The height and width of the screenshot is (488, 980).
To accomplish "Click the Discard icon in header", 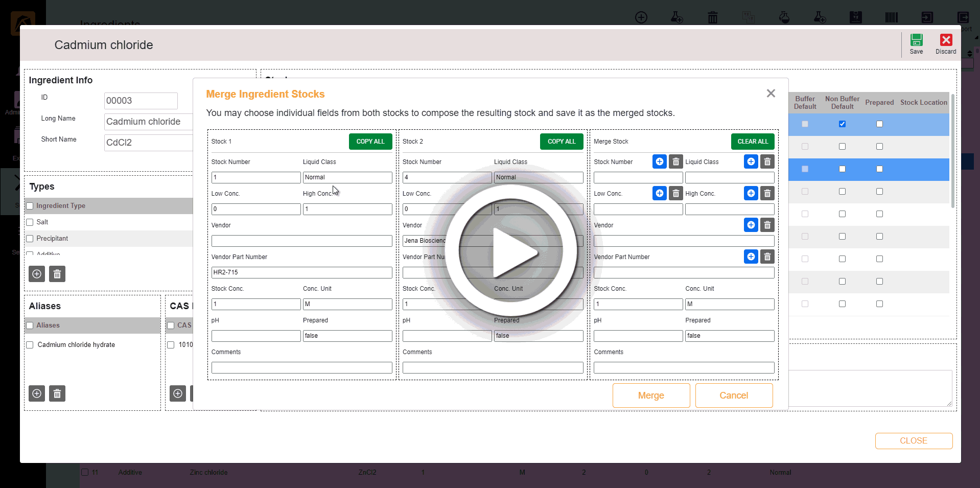I will click(945, 43).
